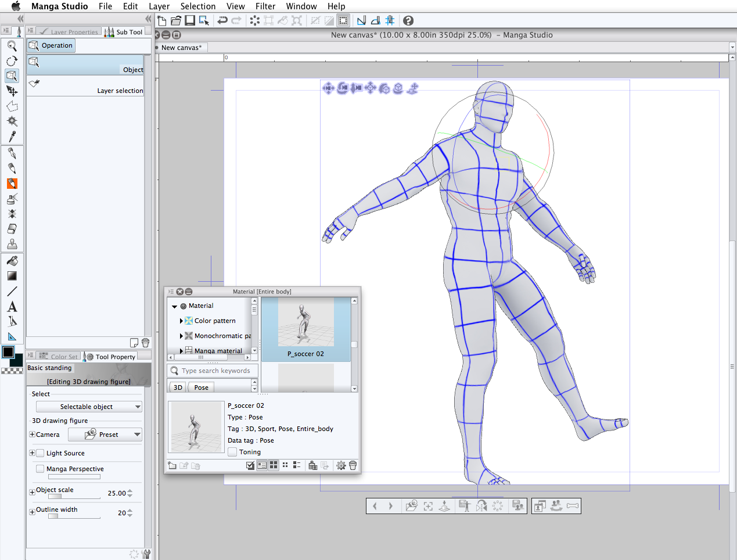Enable the Light Source checkbox

click(x=40, y=453)
